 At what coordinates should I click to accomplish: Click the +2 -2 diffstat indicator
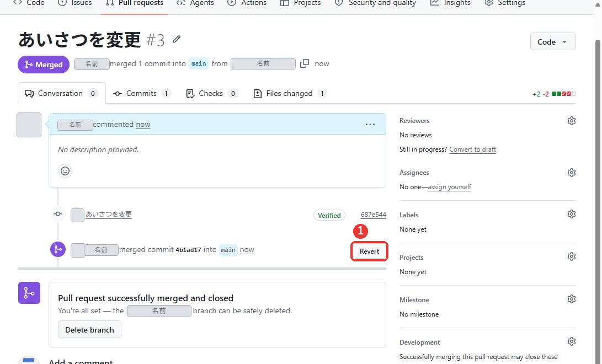(x=554, y=94)
